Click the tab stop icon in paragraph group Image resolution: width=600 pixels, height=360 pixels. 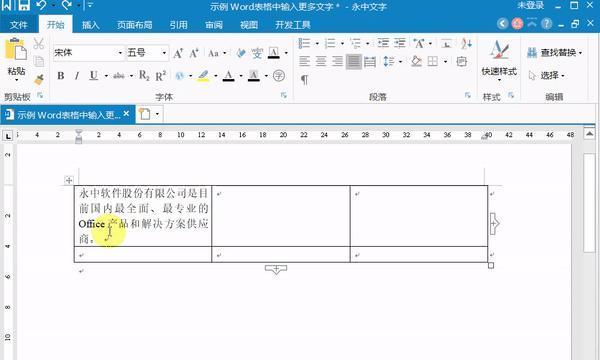[x=446, y=43]
